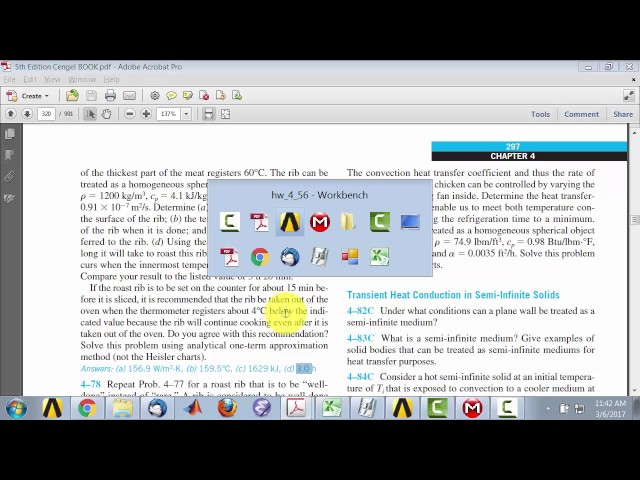
Task: Send the file by email using the envelope icon
Action: (x=129, y=96)
